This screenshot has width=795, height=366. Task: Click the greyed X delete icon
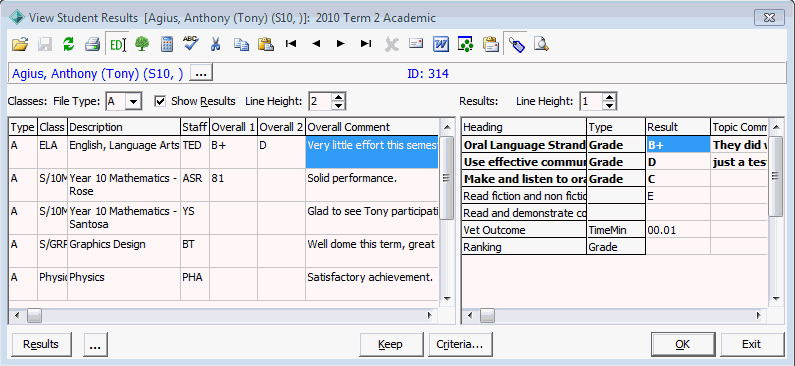pyautogui.click(x=391, y=44)
